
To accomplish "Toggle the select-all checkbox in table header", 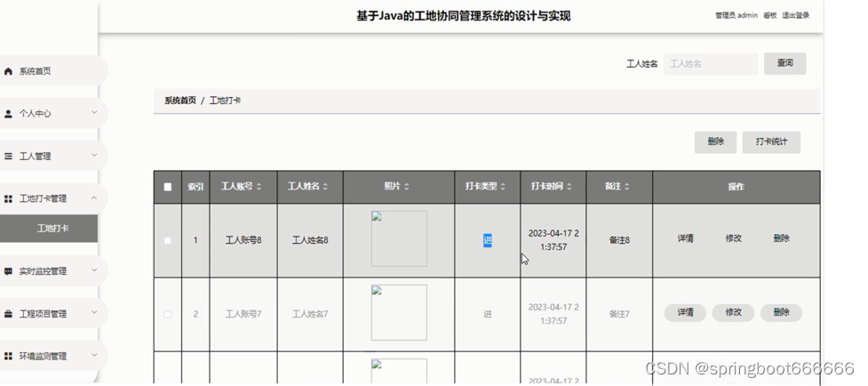I will coord(168,187).
